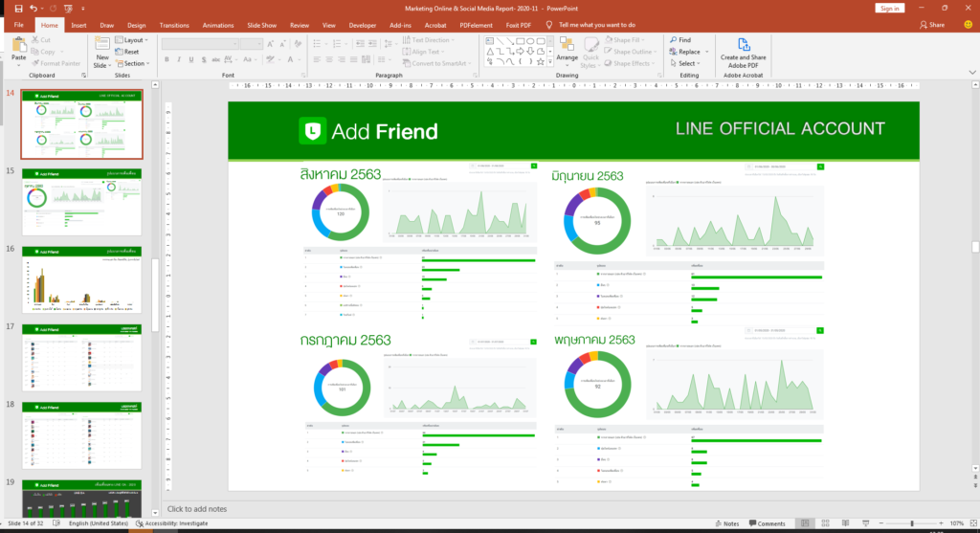Image resolution: width=980 pixels, height=533 pixels.
Task: Pick the five-point star shape
Action: 540,62
